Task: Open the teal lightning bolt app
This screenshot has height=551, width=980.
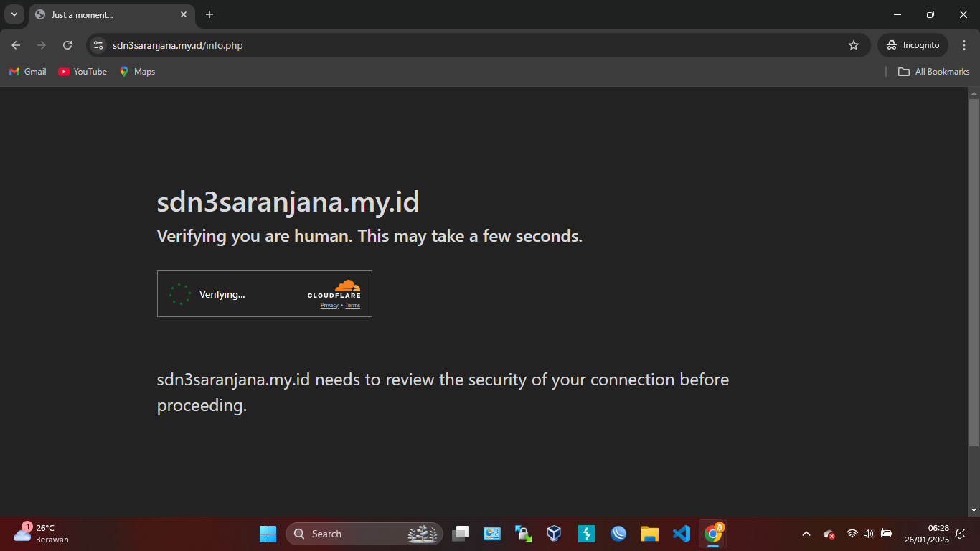Action: coord(587,534)
